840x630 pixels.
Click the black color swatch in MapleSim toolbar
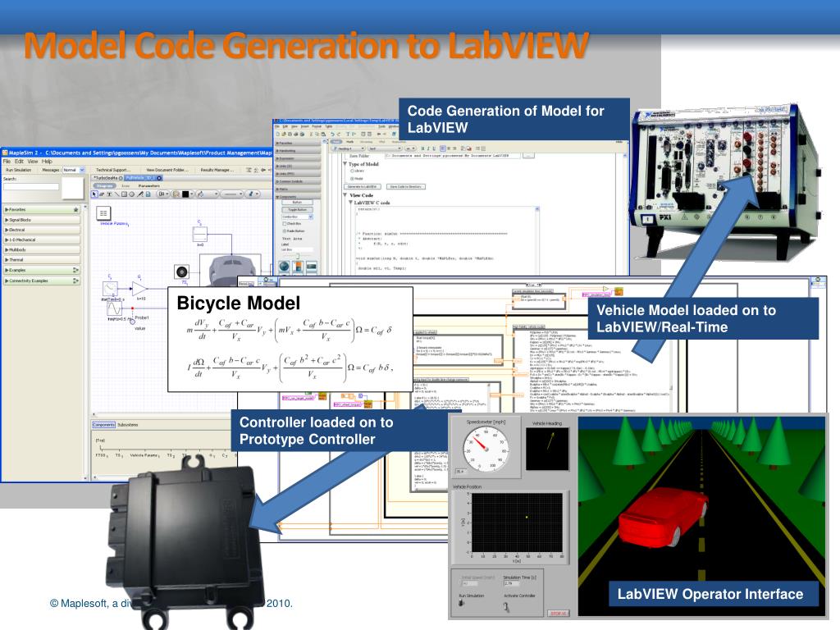pos(185,194)
